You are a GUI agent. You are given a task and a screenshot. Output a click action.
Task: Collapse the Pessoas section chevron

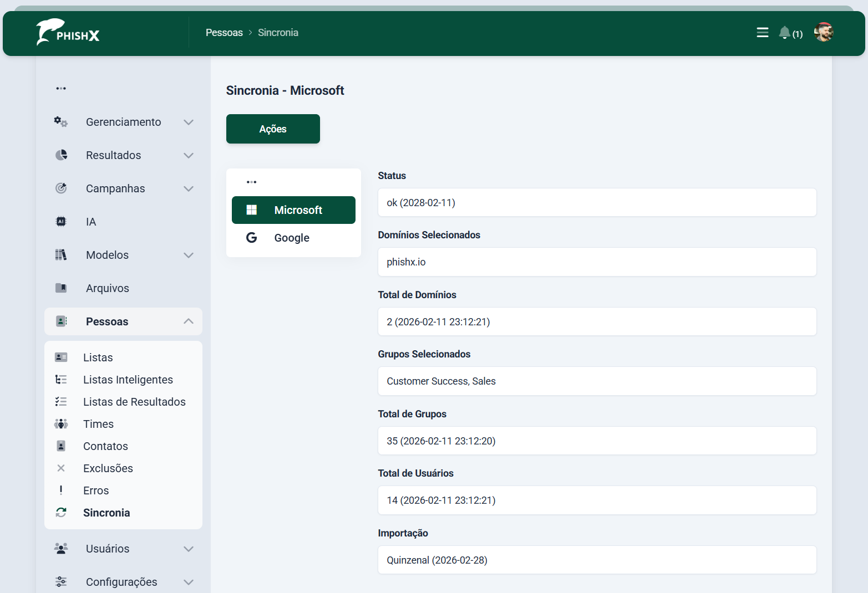pyautogui.click(x=189, y=321)
